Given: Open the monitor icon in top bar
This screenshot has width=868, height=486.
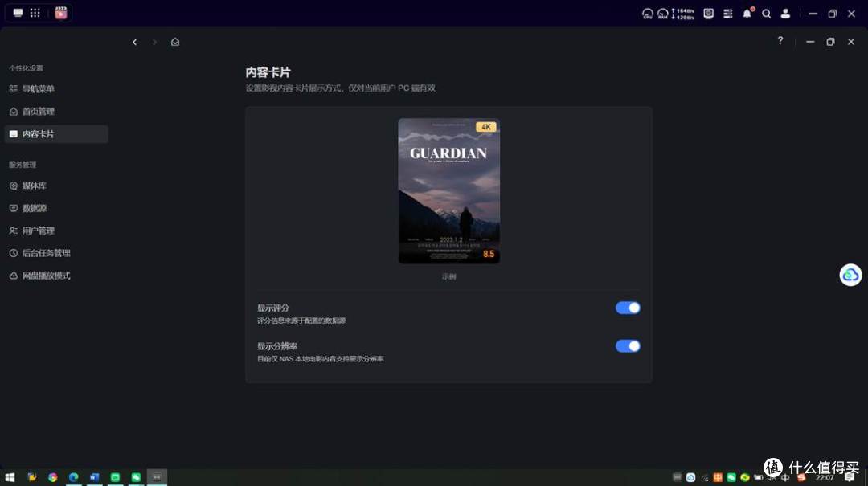Looking at the screenshot, I should [709, 14].
